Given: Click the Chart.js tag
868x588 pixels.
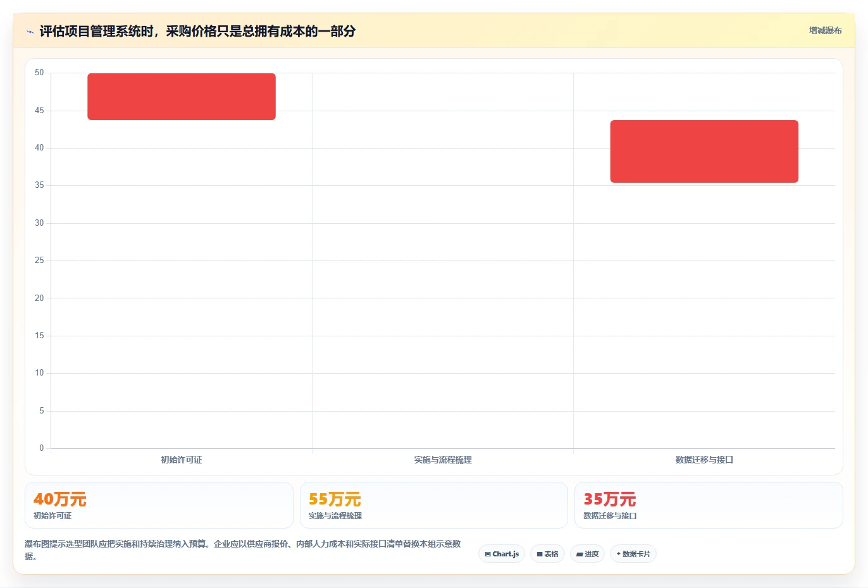Looking at the screenshot, I should pos(502,554).
